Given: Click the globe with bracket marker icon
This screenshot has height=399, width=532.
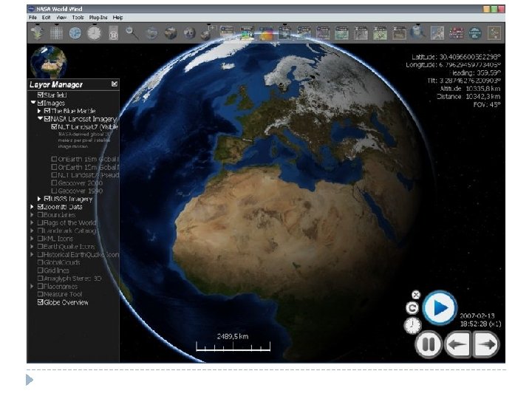Looking at the screenshot, I should 208,33.
